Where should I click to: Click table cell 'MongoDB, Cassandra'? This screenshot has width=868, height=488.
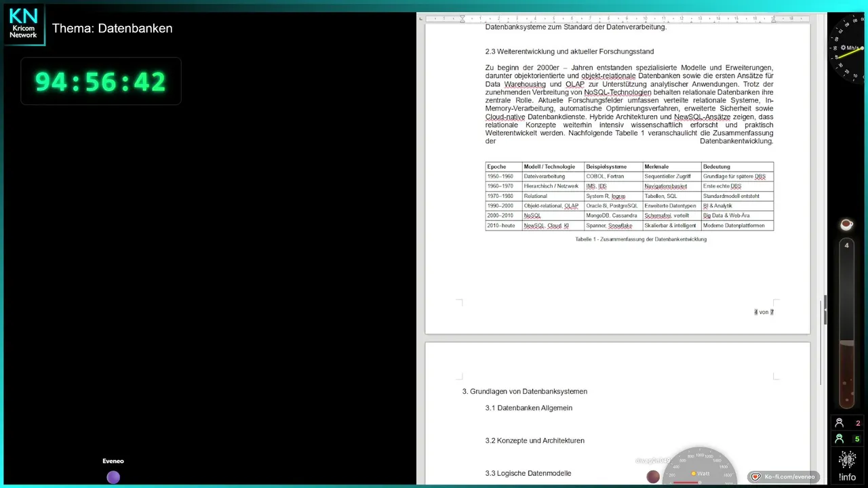tap(614, 216)
